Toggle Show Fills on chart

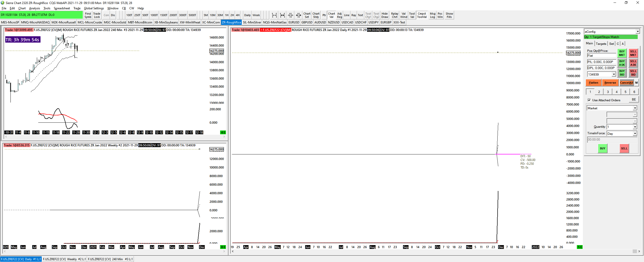point(449,15)
